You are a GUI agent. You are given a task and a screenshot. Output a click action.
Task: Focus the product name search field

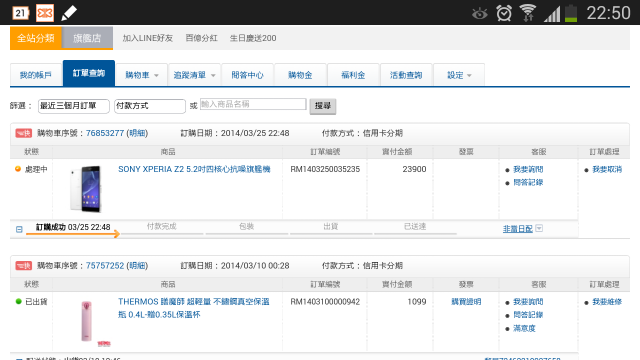coord(253,104)
